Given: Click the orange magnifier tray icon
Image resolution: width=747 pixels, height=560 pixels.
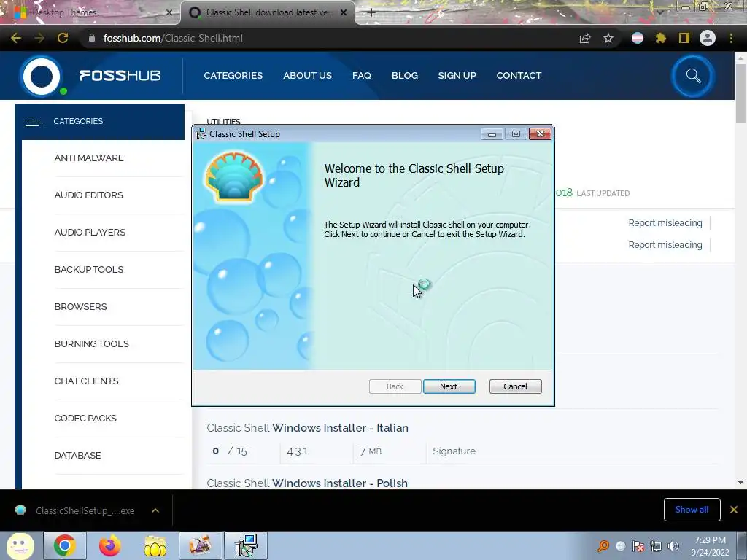Looking at the screenshot, I should click(x=603, y=546).
